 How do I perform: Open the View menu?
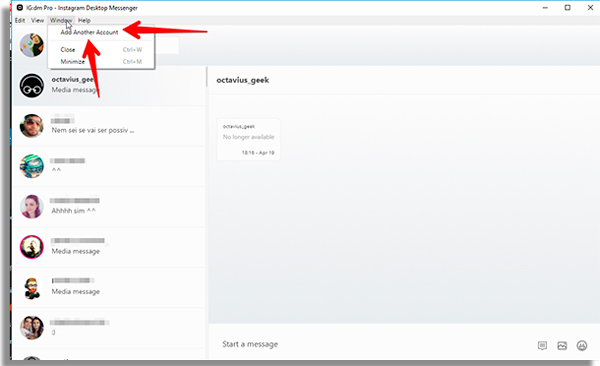tap(38, 20)
